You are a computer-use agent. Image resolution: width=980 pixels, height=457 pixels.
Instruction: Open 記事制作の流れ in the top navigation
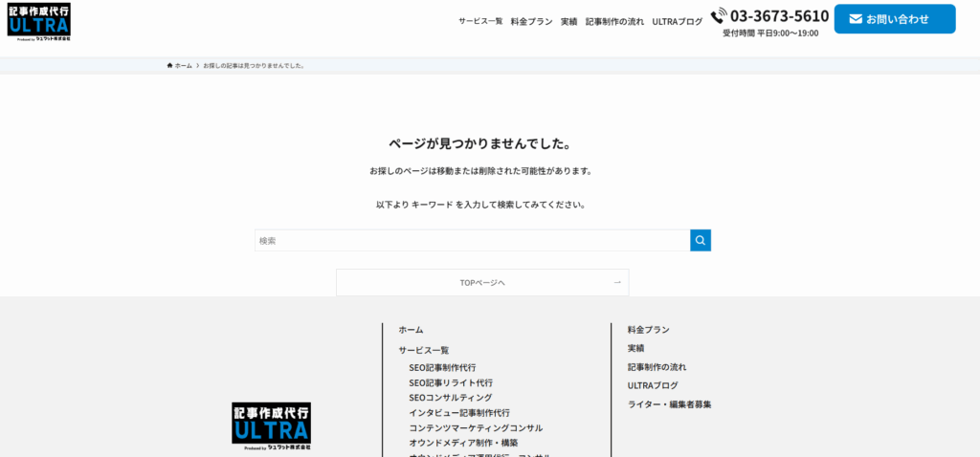tap(614, 21)
